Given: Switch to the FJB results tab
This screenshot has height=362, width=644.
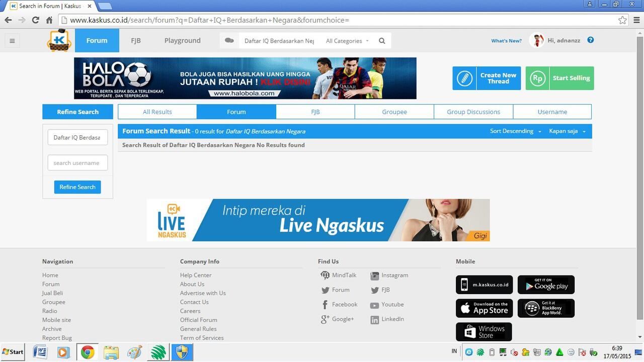Looking at the screenshot, I should tap(315, 112).
